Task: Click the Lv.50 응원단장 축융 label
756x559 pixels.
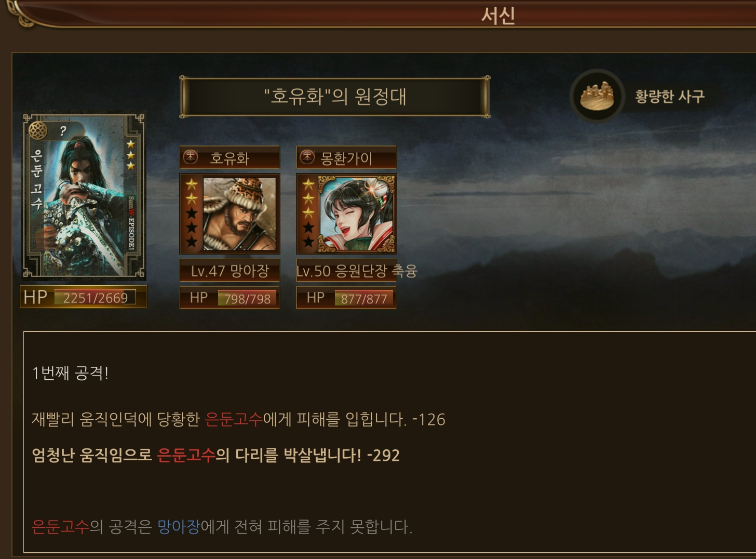Action: [357, 270]
